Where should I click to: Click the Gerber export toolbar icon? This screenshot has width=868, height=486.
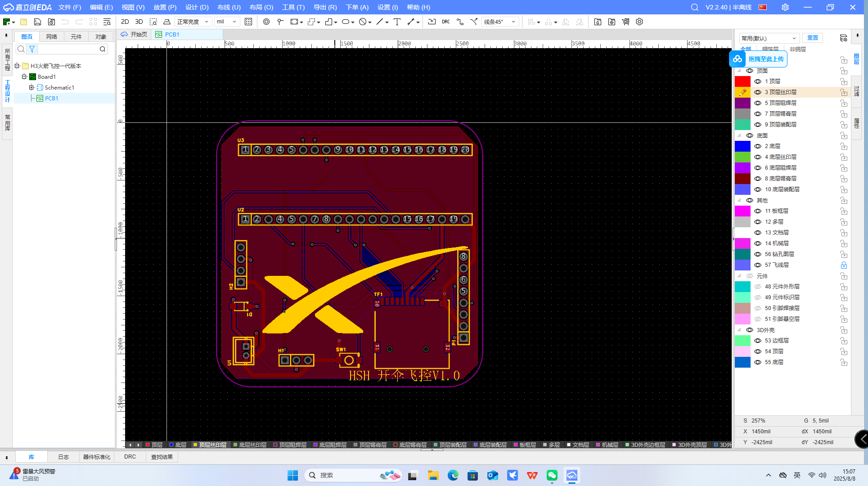[598, 22]
